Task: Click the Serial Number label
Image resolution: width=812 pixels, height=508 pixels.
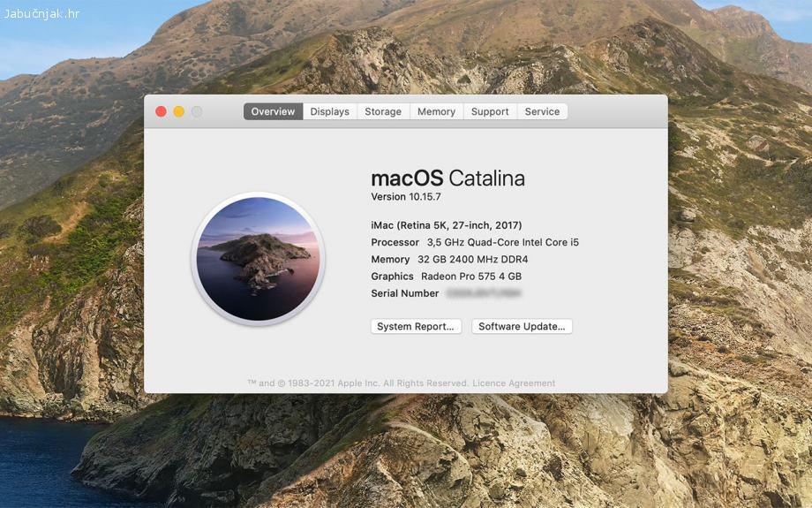Action: click(405, 293)
